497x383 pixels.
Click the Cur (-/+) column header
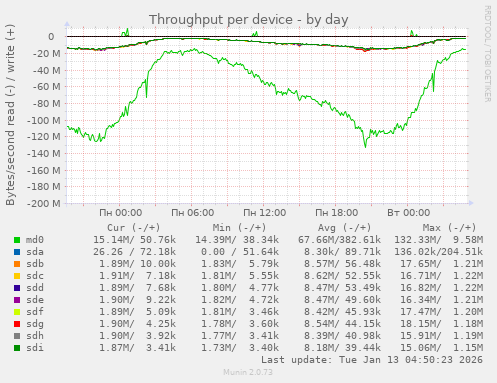134,228
